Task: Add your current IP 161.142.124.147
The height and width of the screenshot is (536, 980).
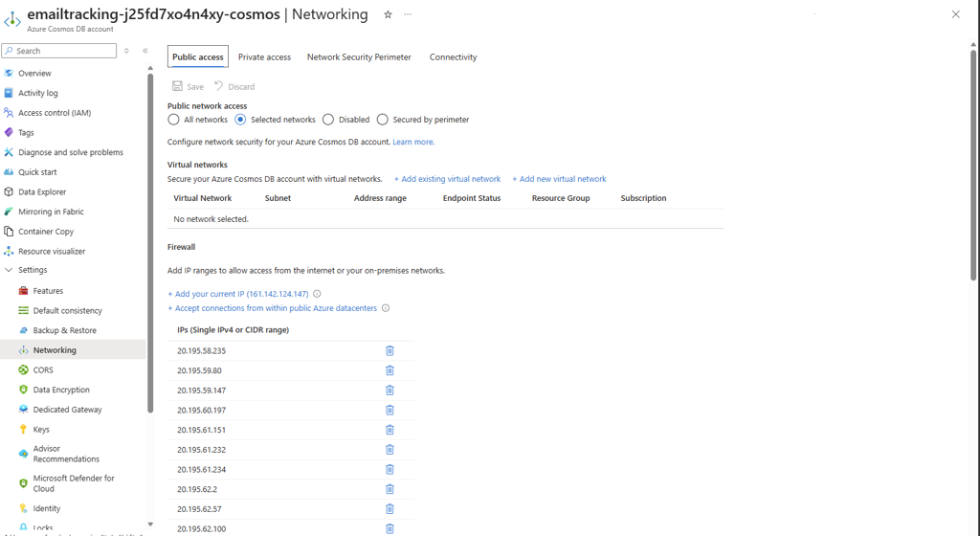Action: [x=238, y=294]
